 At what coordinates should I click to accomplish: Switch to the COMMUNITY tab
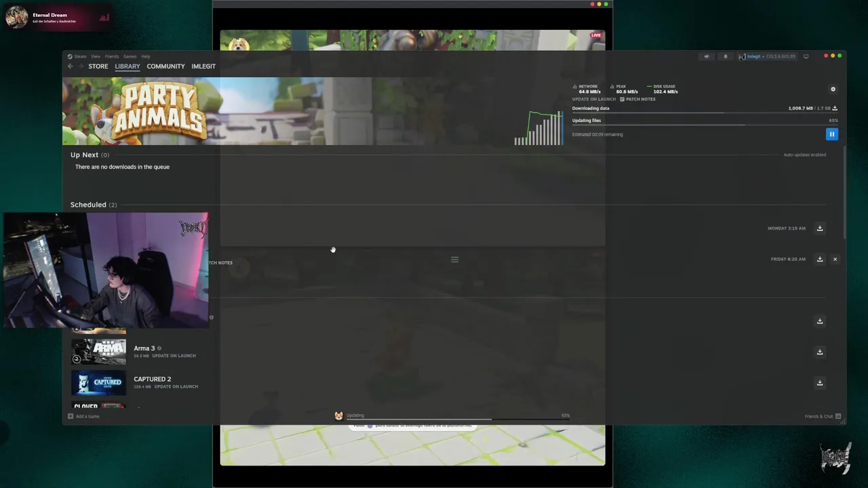[x=165, y=66]
